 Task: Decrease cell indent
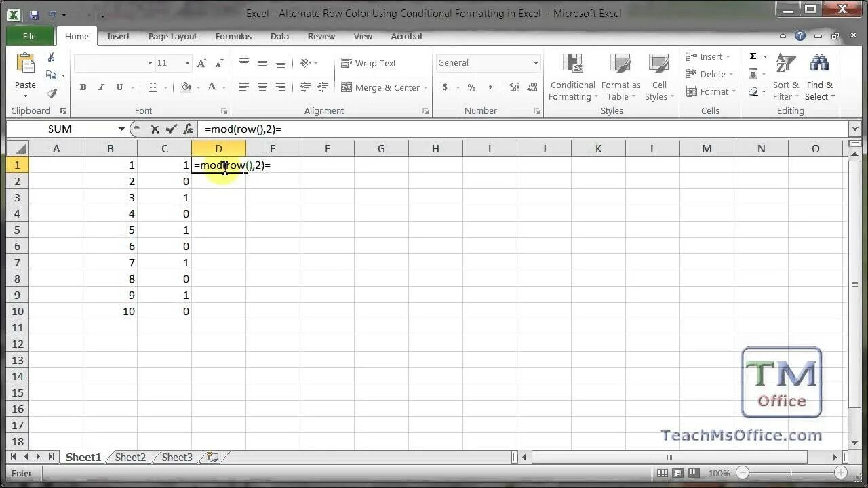click(305, 87)
